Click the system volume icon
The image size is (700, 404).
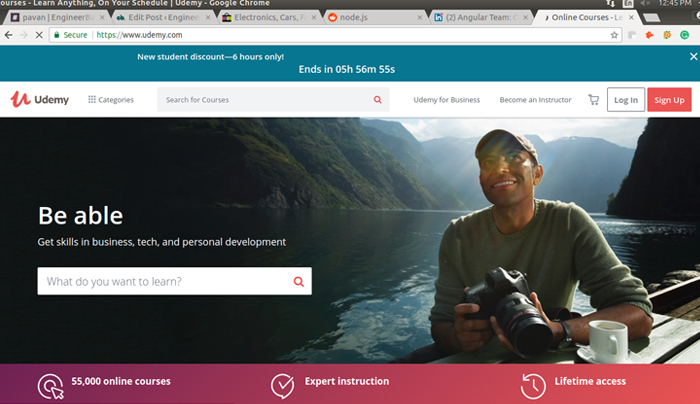point(645,4)
